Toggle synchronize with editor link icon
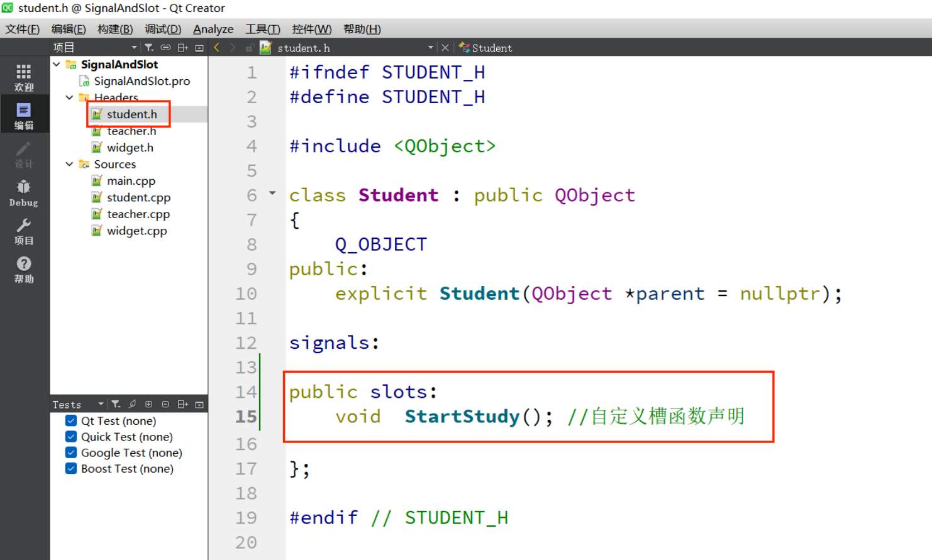The height and width of the screenshot is (560, 932). pos(165,48)
